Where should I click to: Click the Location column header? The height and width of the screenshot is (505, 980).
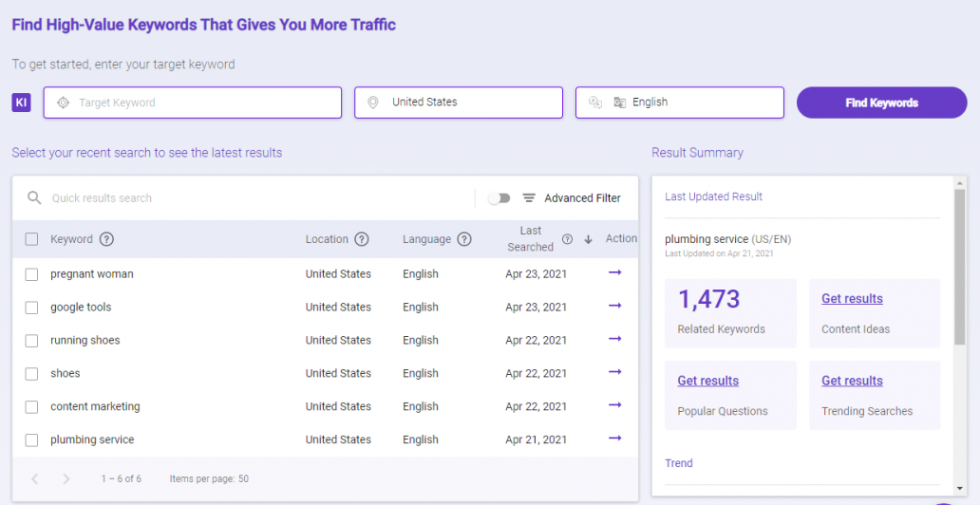327,239
